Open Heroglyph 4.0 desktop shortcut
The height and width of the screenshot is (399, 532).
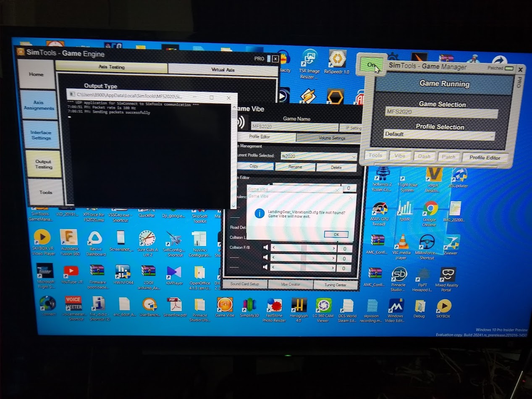click(299, 310)
